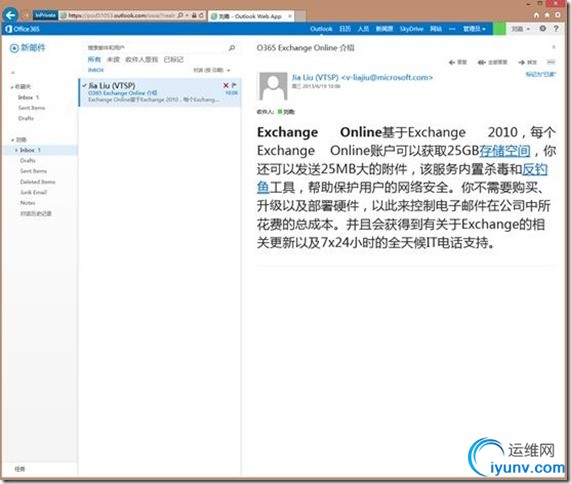Open the conversation history folder
The width and height of the screenshot is (571, 484).
pyautogui.click(x=36, y=213)
